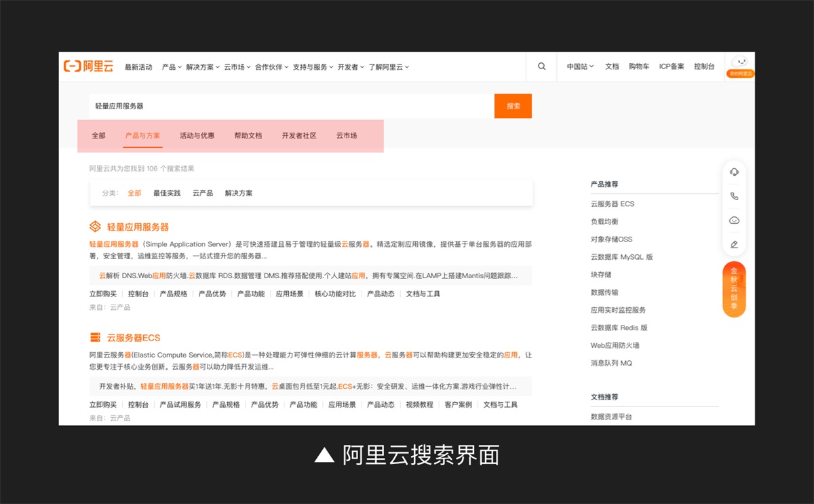Filter category by 云产品

point(203,193)
